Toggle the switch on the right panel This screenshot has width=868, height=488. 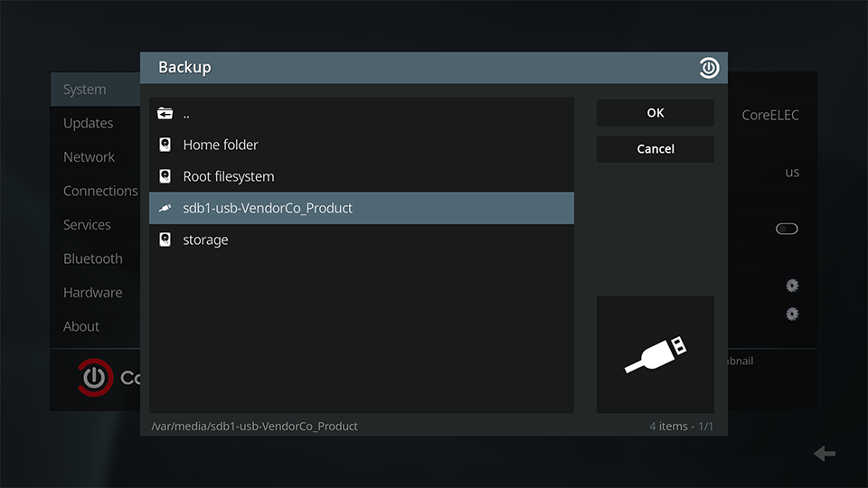(787, 229)
